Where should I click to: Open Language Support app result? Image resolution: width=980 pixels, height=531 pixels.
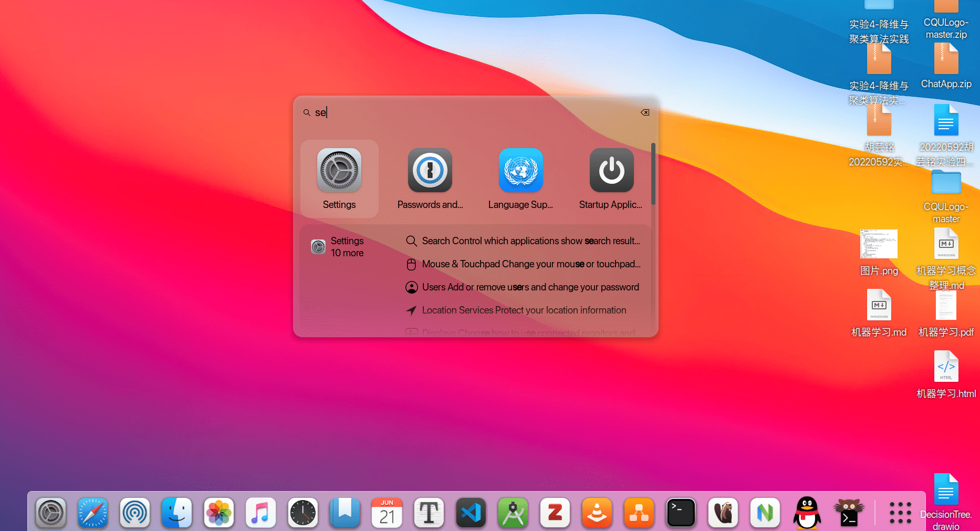click(x=520, y=179)
